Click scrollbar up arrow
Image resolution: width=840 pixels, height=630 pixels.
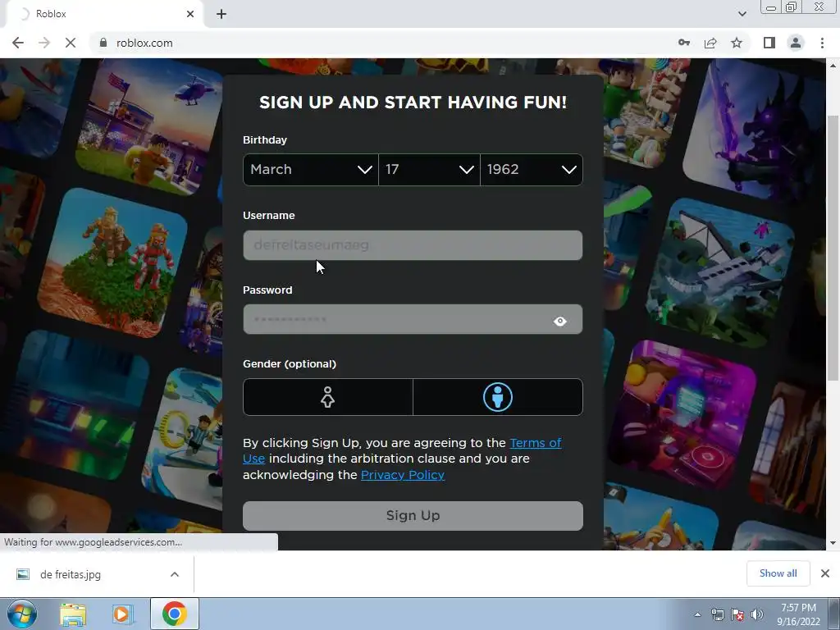833,66
